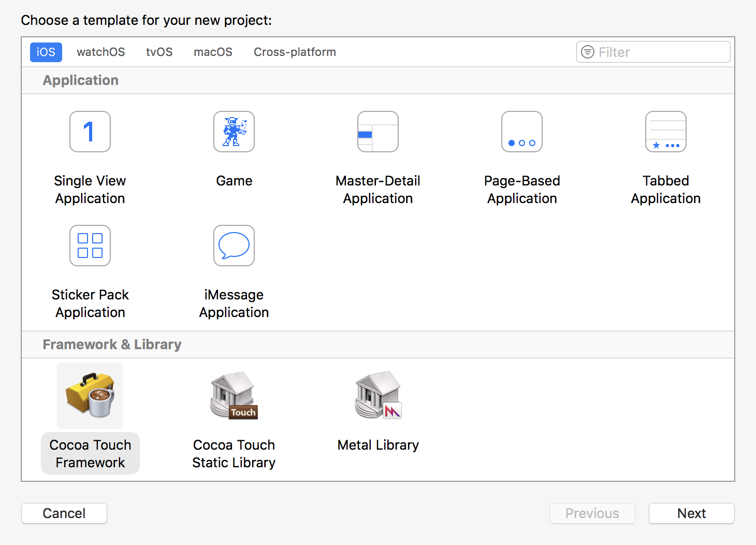756x545 pixels.
Task: Click the filter magnifying icon
Action: click(587, 52)
